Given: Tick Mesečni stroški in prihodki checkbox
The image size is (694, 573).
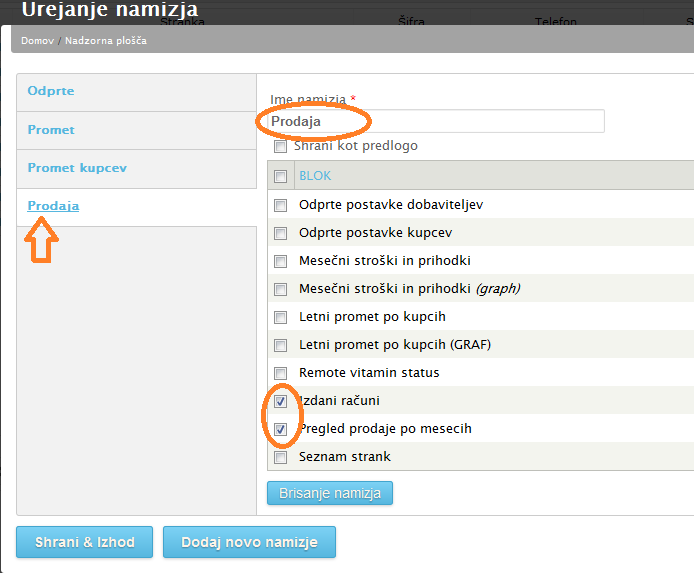Looking at the screenshot, I should point(281,261).
